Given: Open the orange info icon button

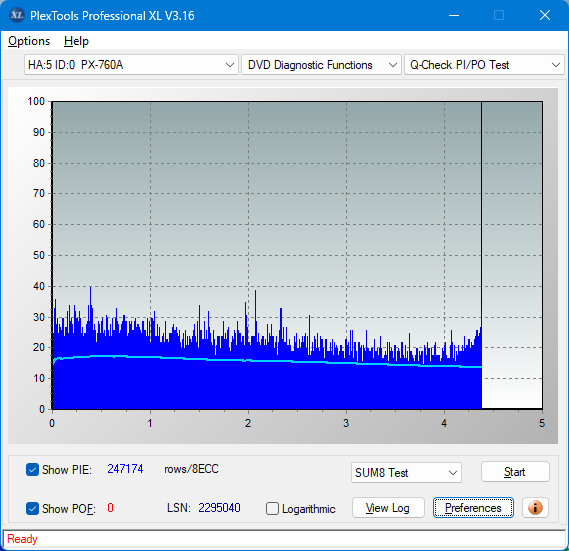Looking at the screenshot, I should [535, 507].
